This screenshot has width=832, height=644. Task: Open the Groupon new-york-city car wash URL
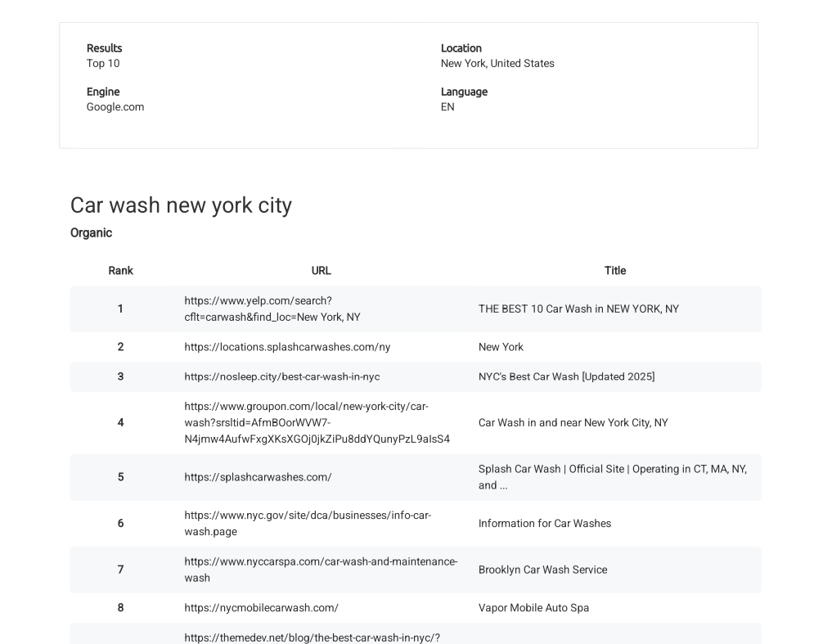(x=317, y=422)
